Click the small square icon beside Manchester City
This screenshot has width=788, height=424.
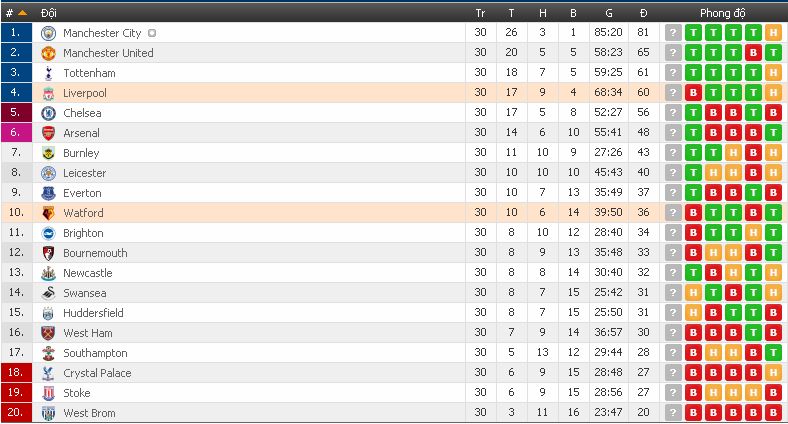(x=152, y=33)
